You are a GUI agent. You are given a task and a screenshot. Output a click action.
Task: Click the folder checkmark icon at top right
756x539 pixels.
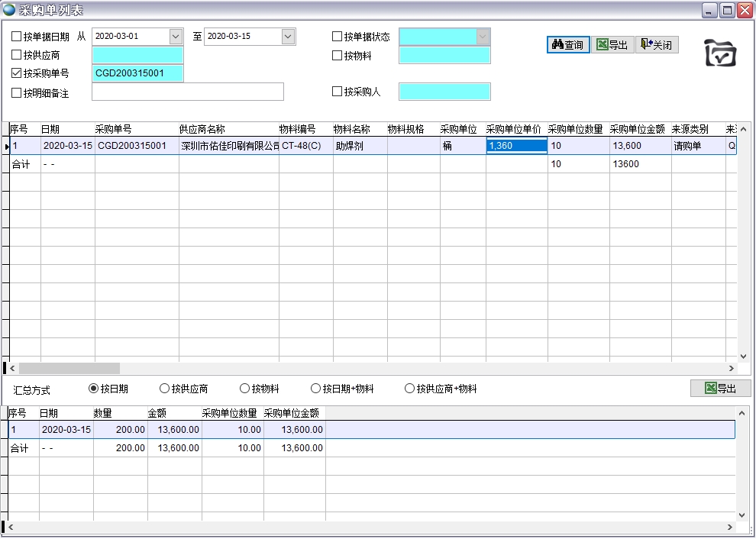pyautogui.click(x=720, y=53)
